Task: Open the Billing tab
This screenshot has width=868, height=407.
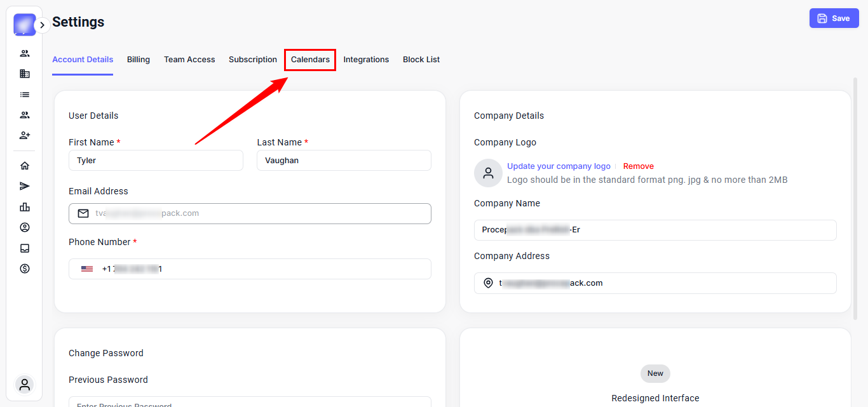Action: [139, 60]
